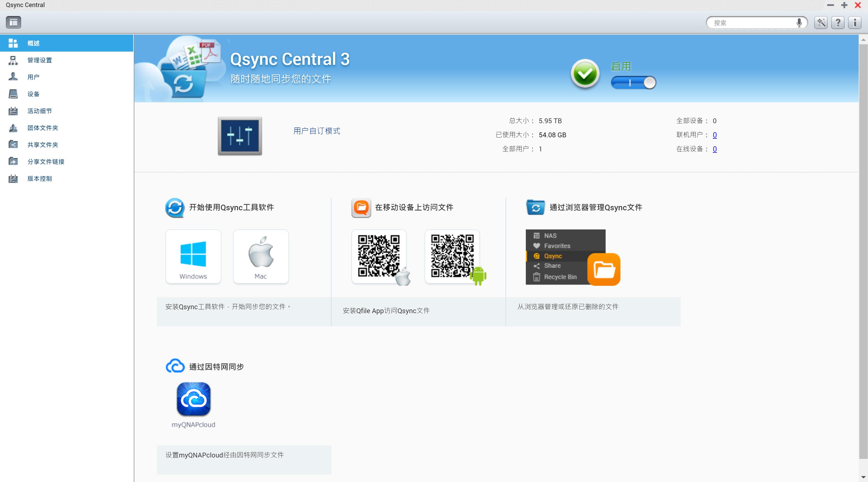
Task: Download Qsync for Mac
Action: [x=261, y=256]
